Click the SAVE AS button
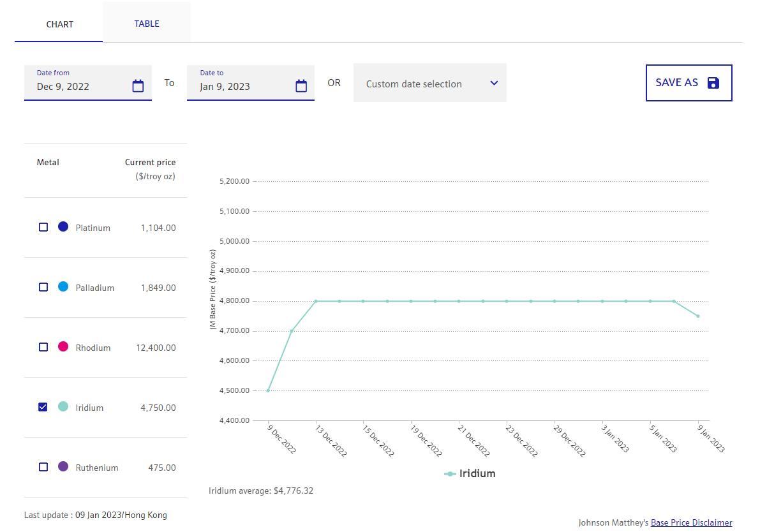 [688, 83]
